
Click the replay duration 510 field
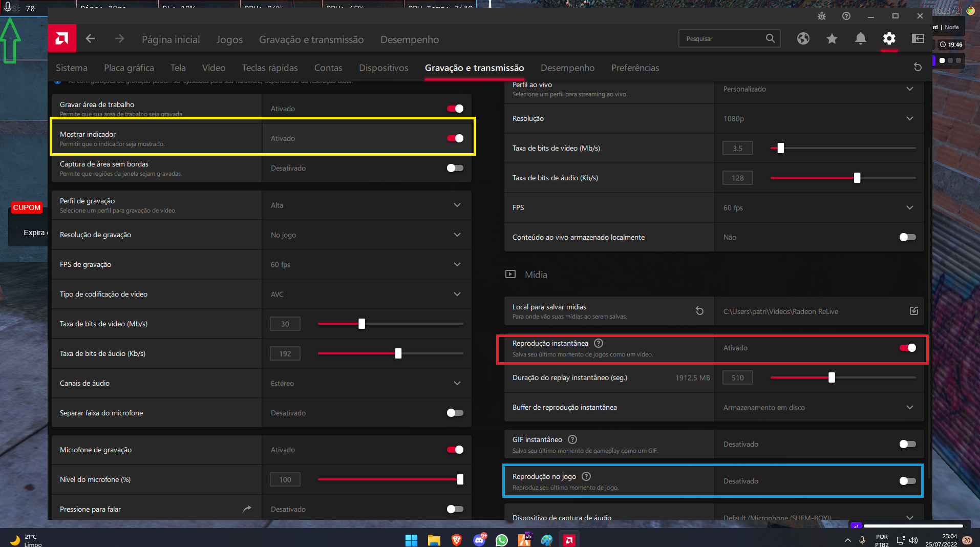tap(738, 377)
